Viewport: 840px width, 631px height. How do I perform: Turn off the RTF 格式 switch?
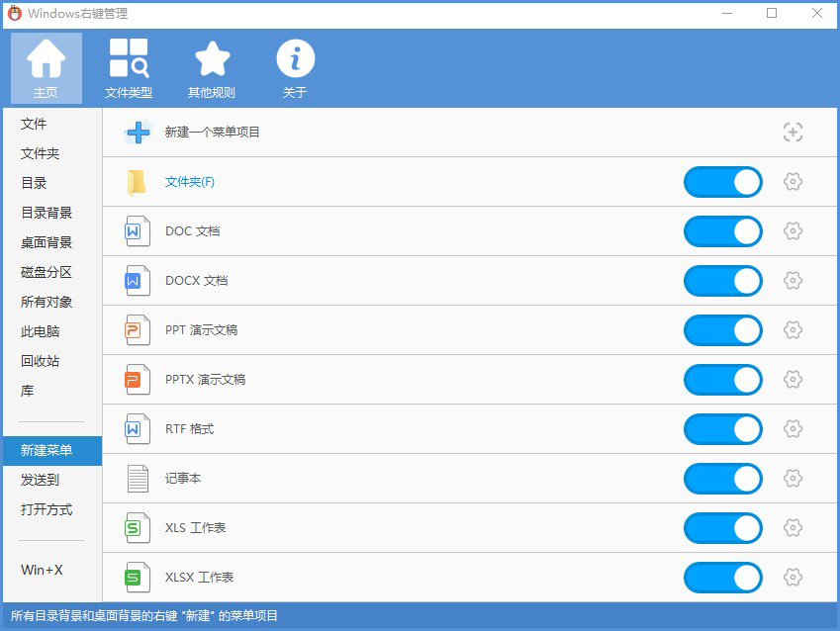pyautogui.click(x=722, y=429)
